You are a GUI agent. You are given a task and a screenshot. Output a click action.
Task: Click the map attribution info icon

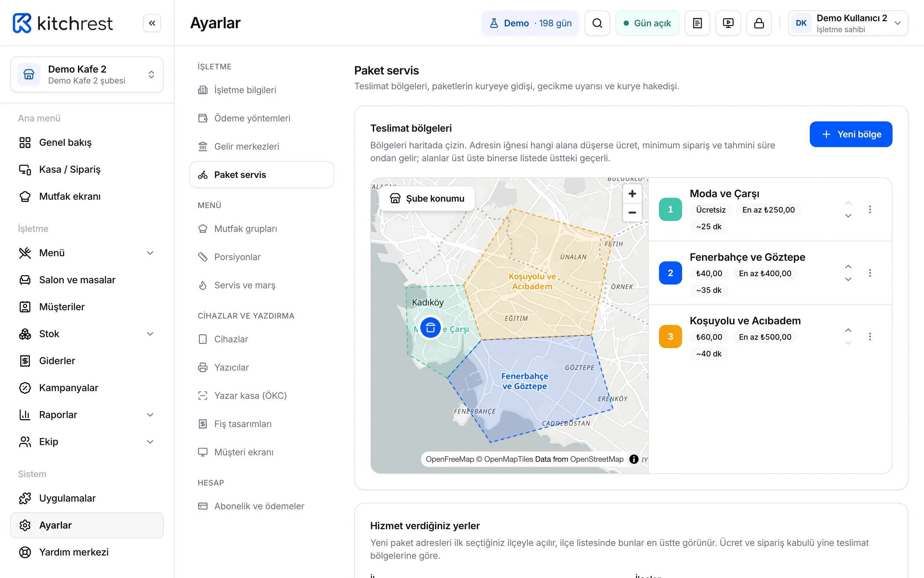pyautogui.click(x=634, y=459)
